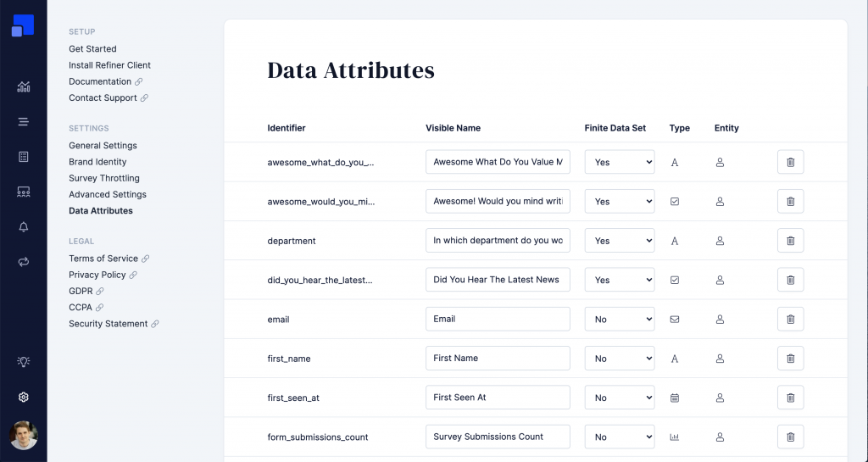
Task: Click the Refiner logo at top left
Action: 23,25
